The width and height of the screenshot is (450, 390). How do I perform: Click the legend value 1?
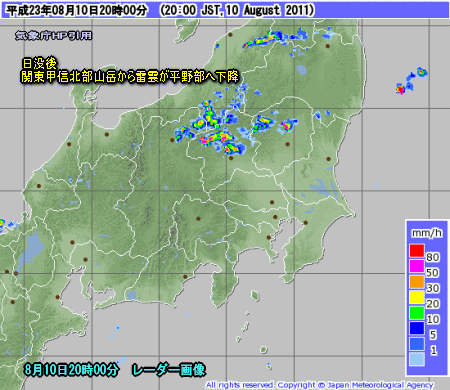433,350
